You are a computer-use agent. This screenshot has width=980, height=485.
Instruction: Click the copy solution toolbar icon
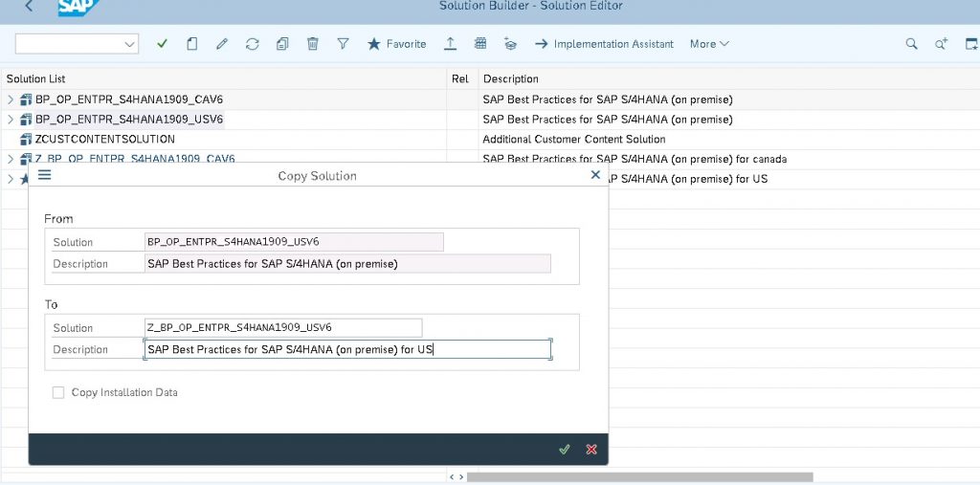coord(282,44)
